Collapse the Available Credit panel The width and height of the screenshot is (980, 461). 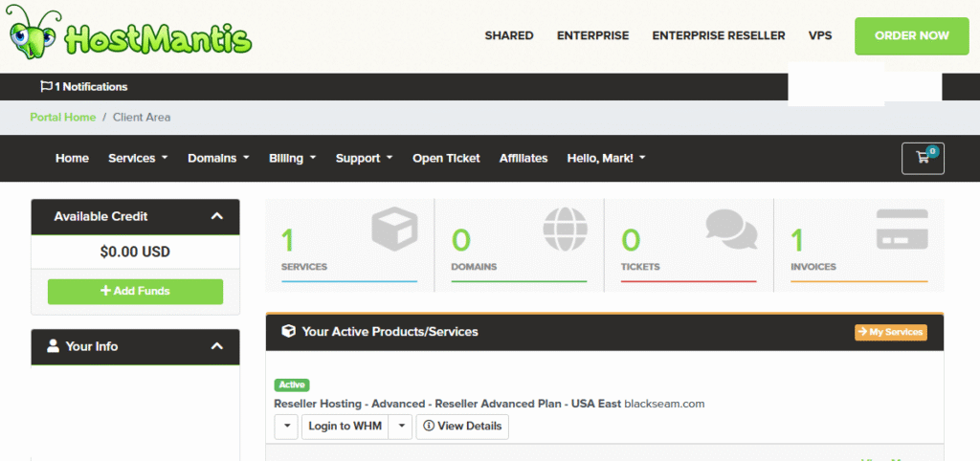217,216
